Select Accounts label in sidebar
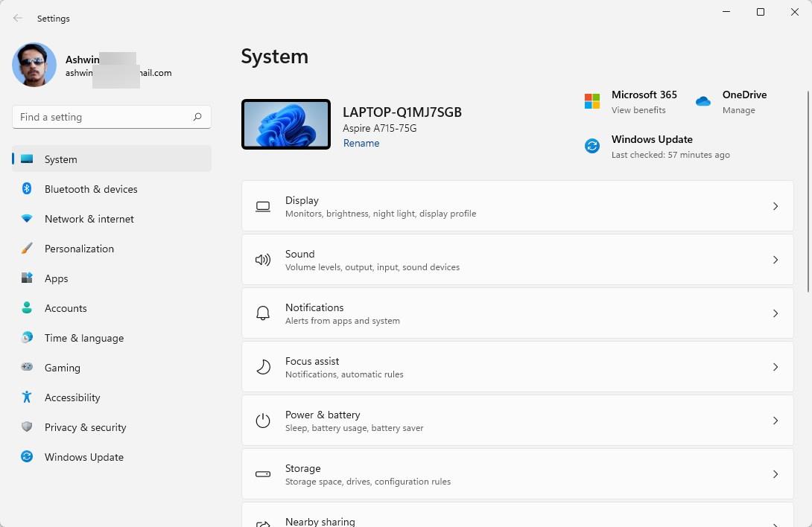 pos(66,308)
